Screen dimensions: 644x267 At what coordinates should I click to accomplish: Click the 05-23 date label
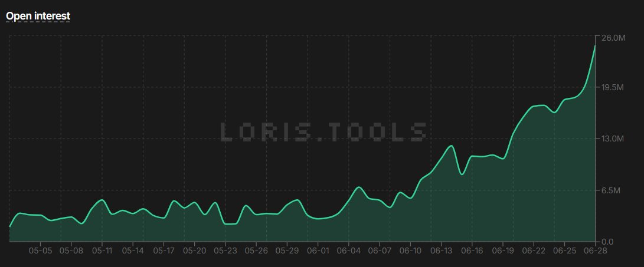pyautogui.click(x=225, y=250)
